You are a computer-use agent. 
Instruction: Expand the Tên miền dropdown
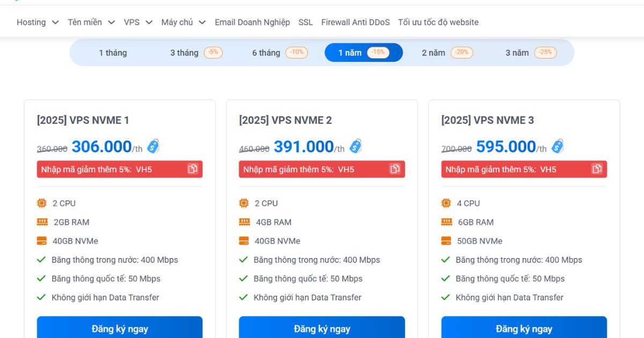(85, 22)
